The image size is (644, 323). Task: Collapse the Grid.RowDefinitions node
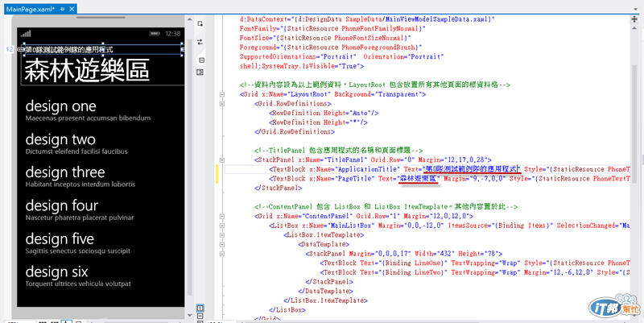(x=222, y=104)
